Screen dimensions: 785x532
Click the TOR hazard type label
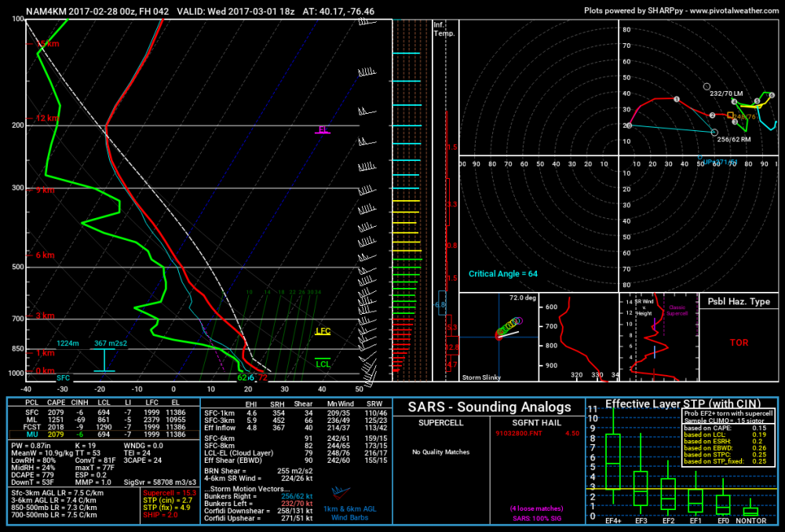[x=739, y=343]
